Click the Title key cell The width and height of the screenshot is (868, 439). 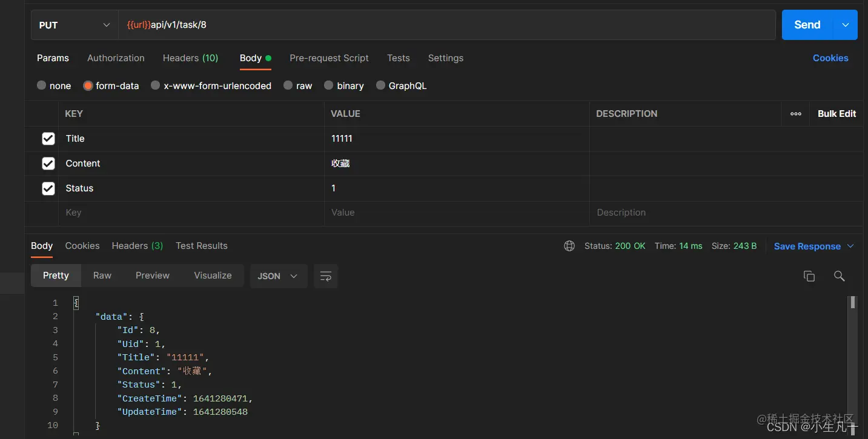tap(191, 139)
